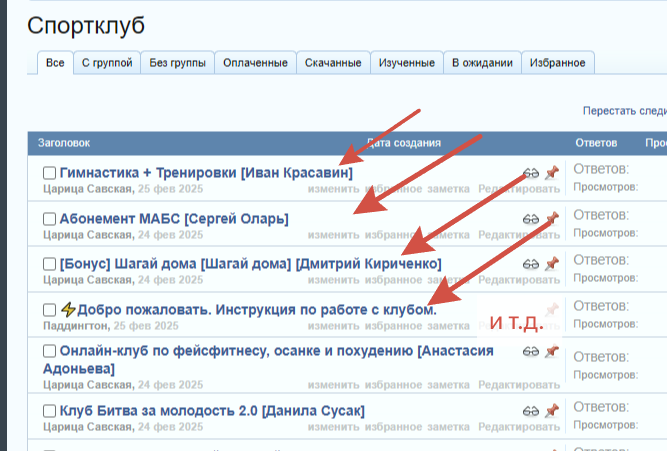Screen dimensions: 667x451
Task: Open the В ожидании tab
Action: coord(482,63)
